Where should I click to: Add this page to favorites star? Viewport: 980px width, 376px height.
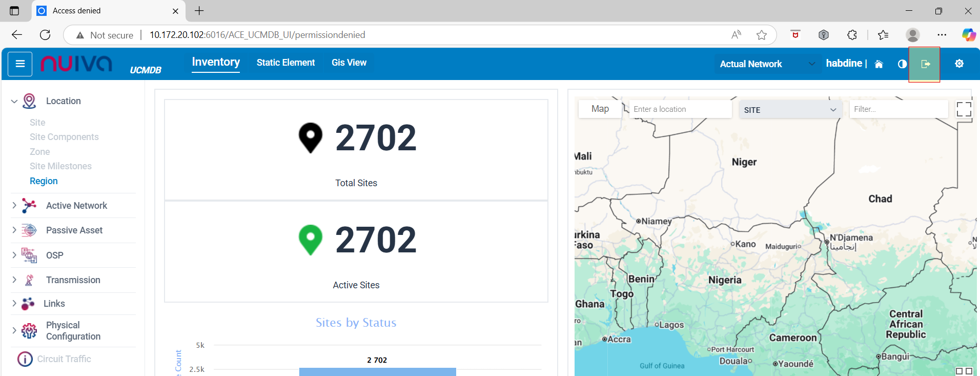762,35
